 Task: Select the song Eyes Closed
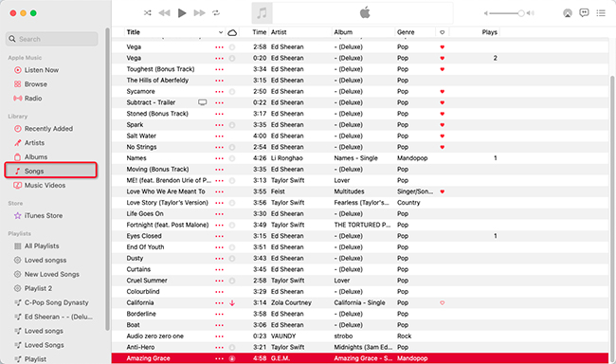(144, 236)
